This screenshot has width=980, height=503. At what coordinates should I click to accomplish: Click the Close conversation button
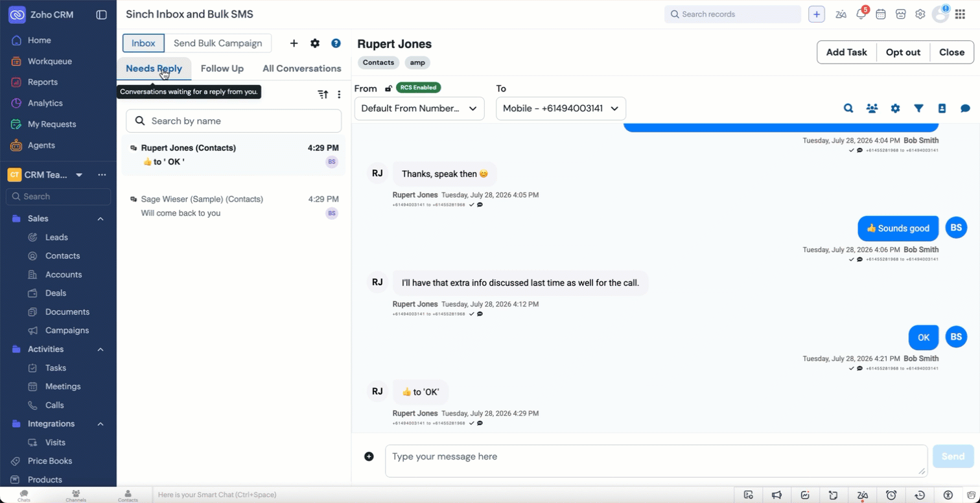tap(951, 53)
